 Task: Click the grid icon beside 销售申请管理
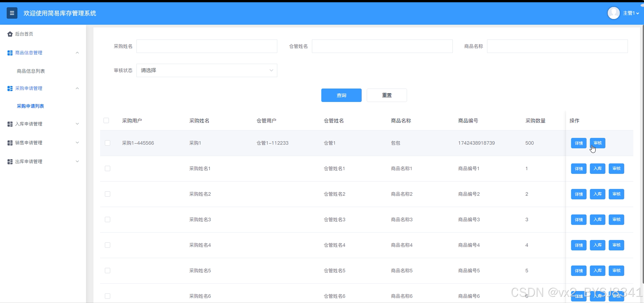pyautogui.click(x=10, y=143)
